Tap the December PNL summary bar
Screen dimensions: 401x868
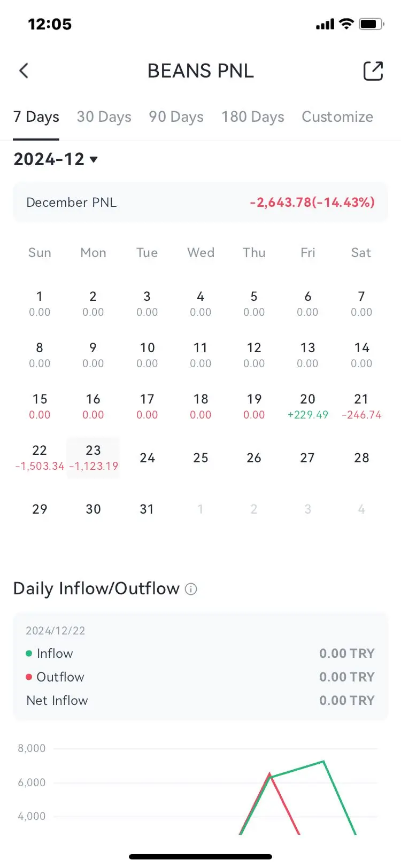click(x=200, y=203)
